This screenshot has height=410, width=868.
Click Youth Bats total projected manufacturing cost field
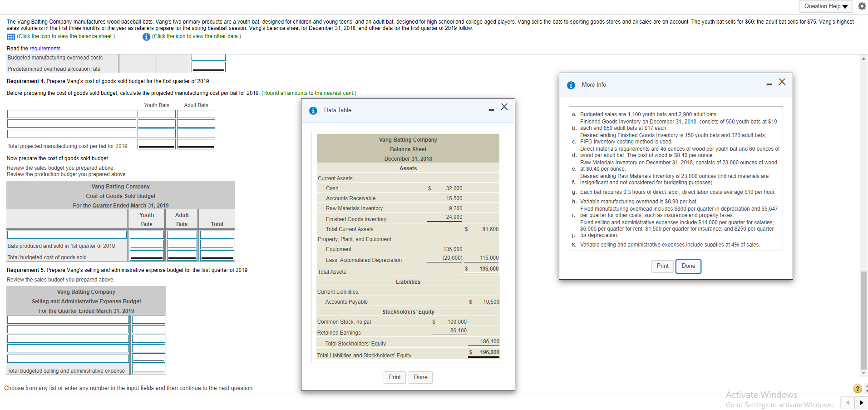pyautogui.click(x=157, y=144)
